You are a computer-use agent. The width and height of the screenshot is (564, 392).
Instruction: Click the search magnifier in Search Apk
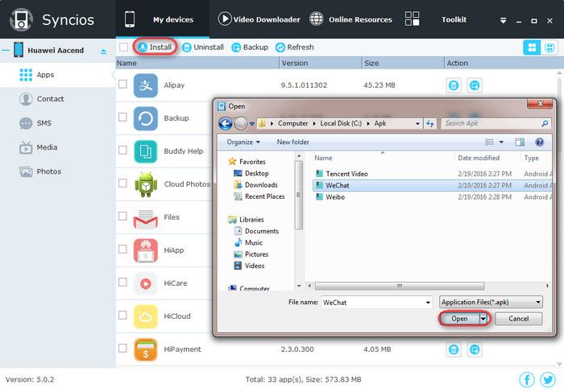pos(545,124)
